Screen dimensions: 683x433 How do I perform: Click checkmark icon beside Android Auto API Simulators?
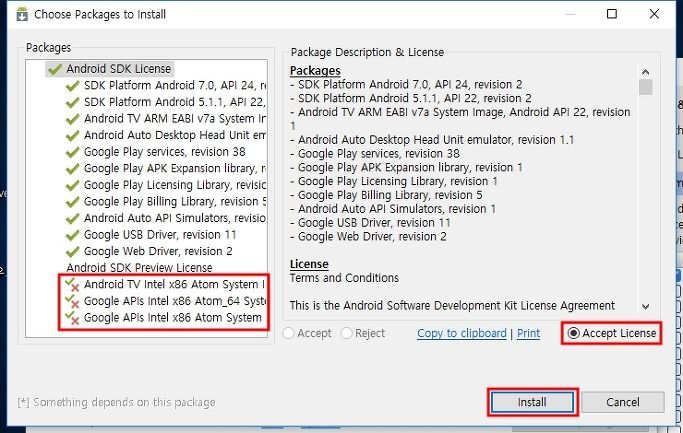coord(72,218)
